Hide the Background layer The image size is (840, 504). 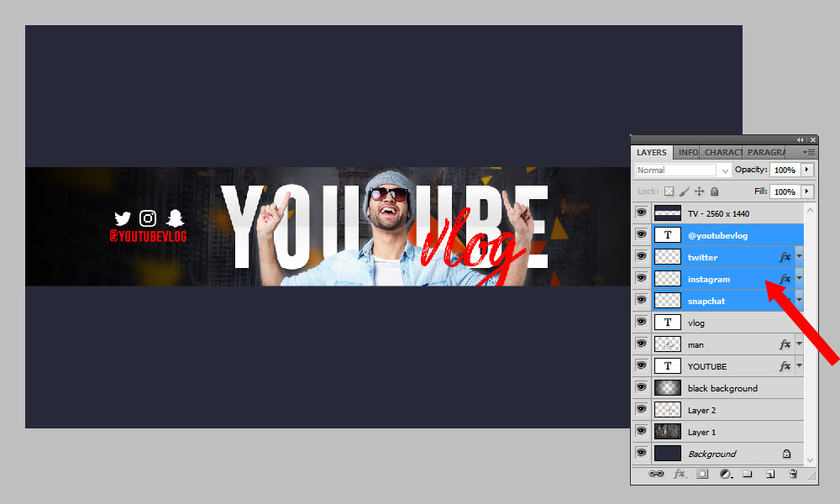pos(641,453)
